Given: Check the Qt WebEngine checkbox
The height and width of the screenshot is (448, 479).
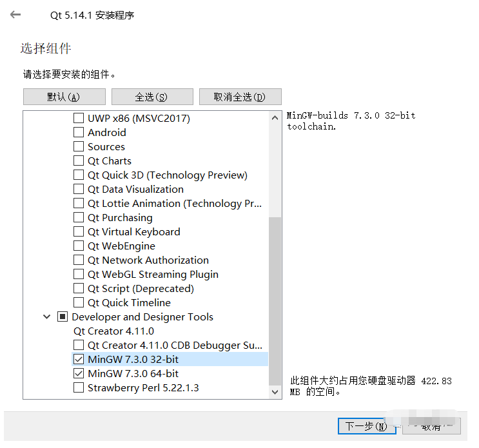Looking at the screenshot, I should pyautogui.click(x=79, y=246).
